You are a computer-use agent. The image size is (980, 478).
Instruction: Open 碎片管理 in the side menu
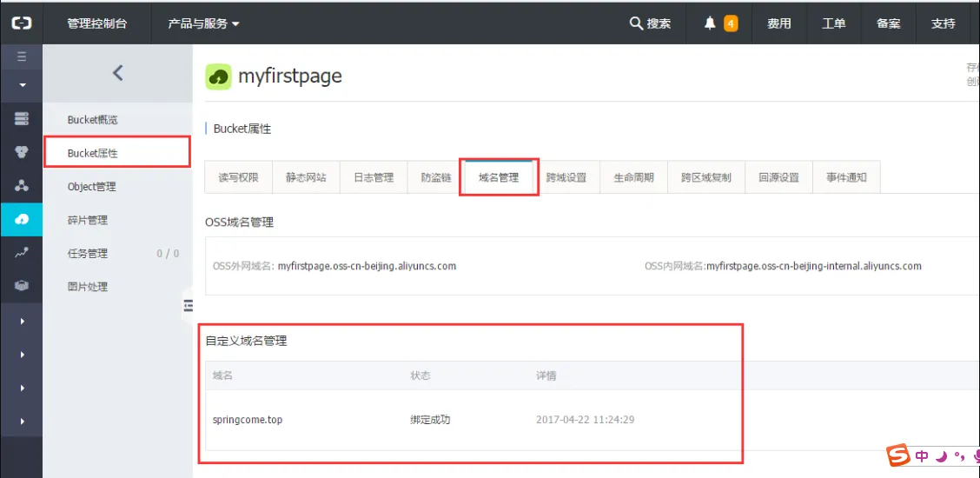click(88, 220)
